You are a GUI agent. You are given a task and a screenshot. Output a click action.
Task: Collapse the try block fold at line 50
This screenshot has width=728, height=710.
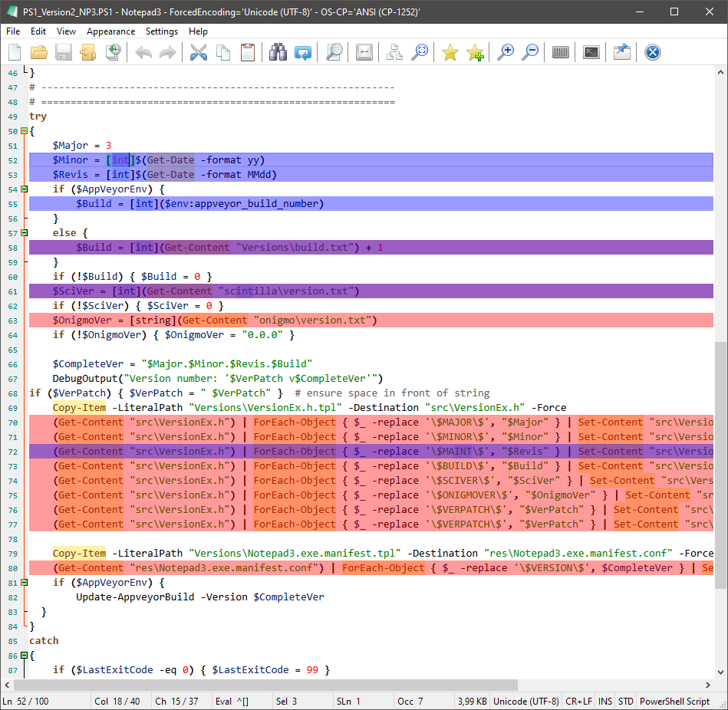coord(24,131)
